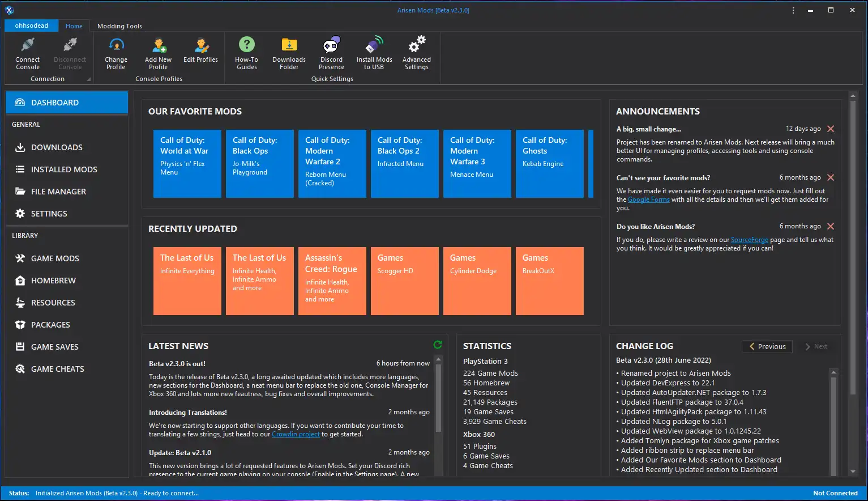Click the '51 Plugins' Xbox 360 statistic
This screenshot has height=501, width=868.
click(x=480, y=447)
